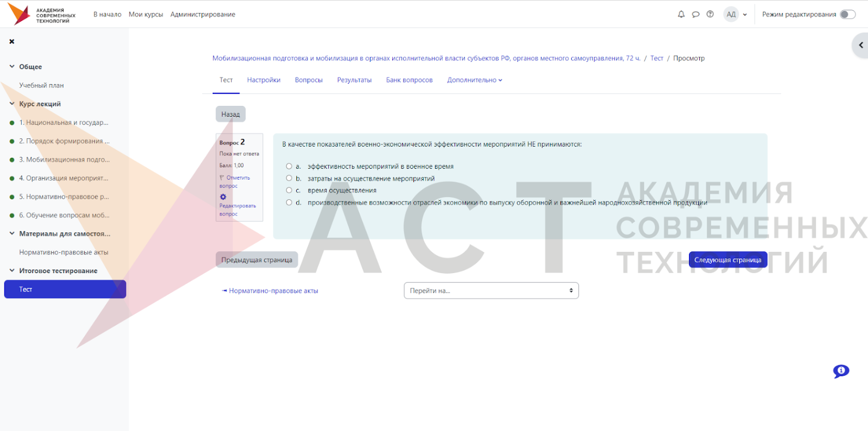Viewport: 868px width, 431px height.
Task: Select answer b. затраты на осуществление
Action: click(x=289, y=178)
